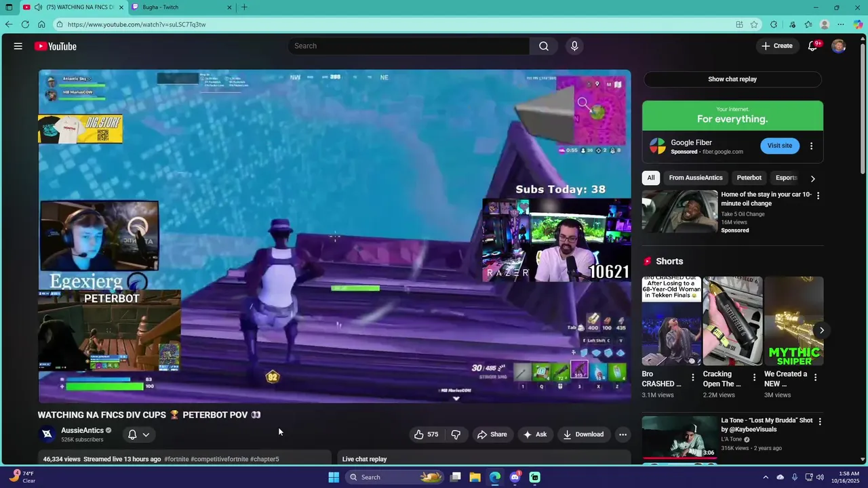Share this video
The image size is (868, 488).
[x=491, y=434]
